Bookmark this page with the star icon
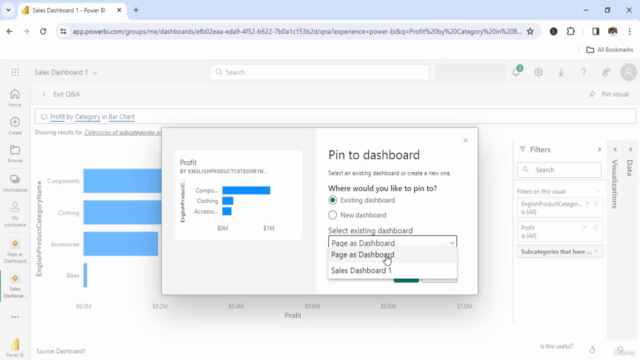Image resolution: width=640 pixels, height=360 pixels. (530, 31)
